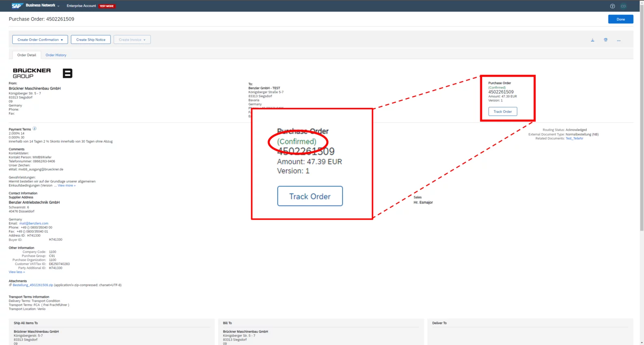Open the more options ellipsis menu
Image resolution: width=644 pixels, height=345 pixels.
(x=618, y=40)
